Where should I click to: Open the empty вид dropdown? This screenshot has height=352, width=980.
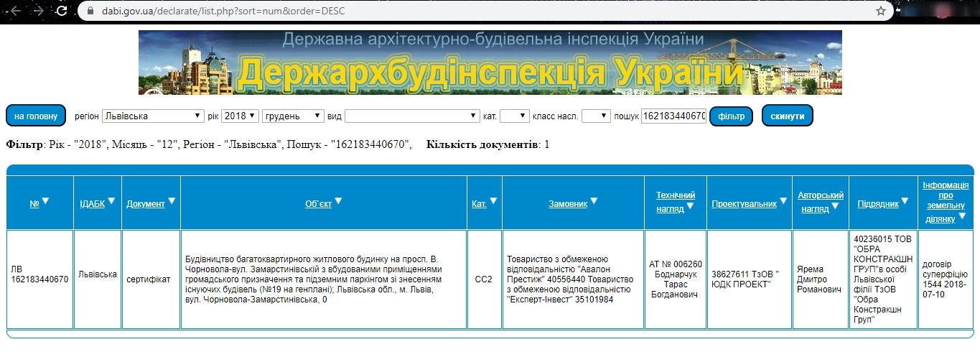tap(412, 116)
